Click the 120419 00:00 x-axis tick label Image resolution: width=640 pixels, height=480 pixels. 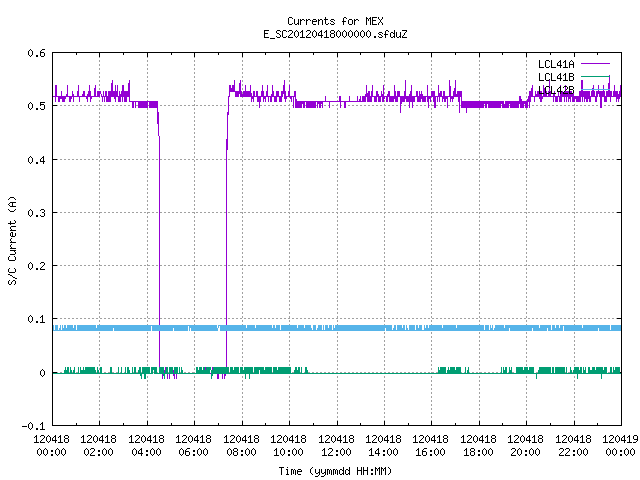tap(620, 446)
